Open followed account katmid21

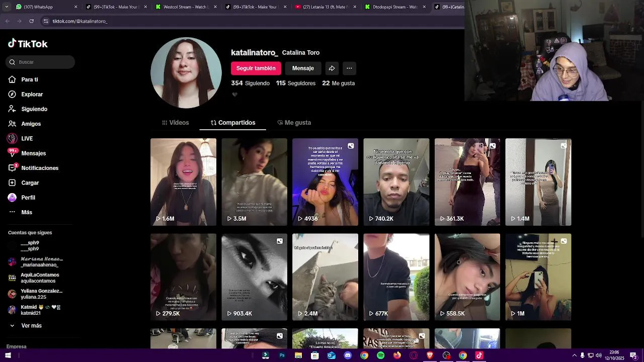(34, 310)
